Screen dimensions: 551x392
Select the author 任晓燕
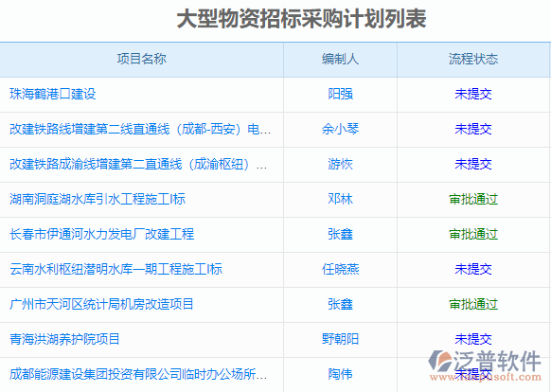pos(340,269)
